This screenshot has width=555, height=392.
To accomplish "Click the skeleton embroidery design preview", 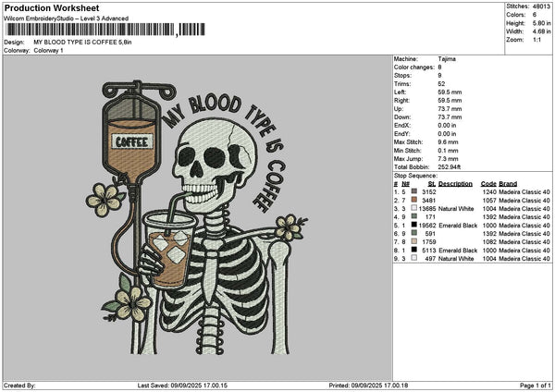I will click(197, 217).
